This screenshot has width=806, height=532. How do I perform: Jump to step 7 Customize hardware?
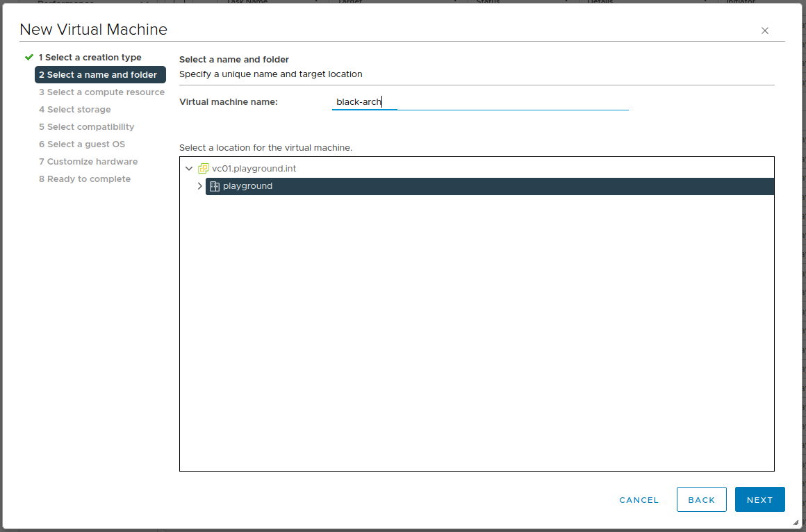pos(88,162)
